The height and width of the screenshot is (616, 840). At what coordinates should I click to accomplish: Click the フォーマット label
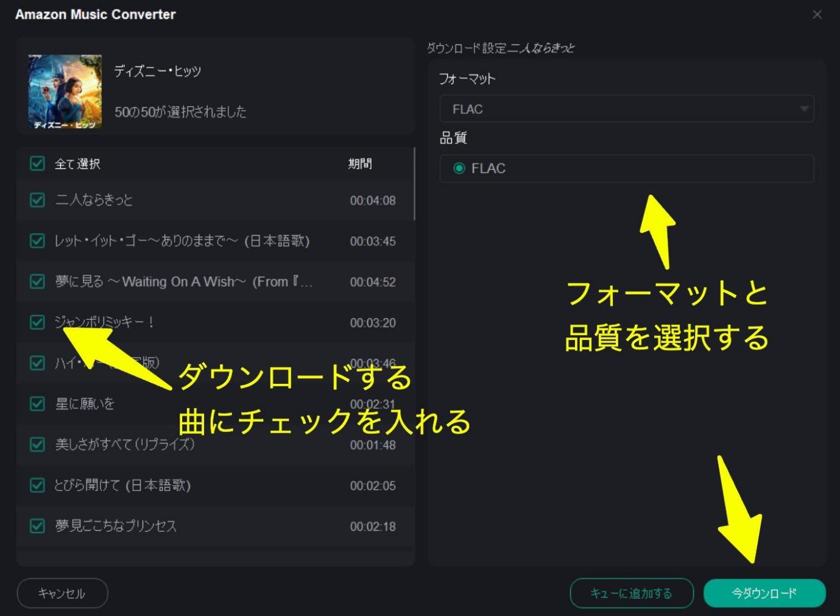(467, 79)
